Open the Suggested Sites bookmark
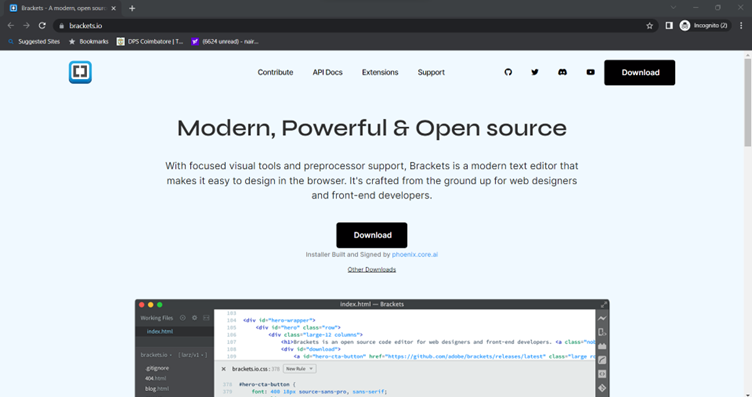This screenshot has width=752, height=397. click(x=34, y=42)
